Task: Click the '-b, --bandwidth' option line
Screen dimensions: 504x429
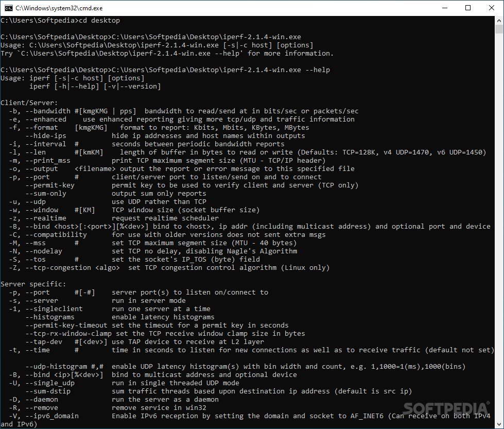Action: tap(184, 111)
